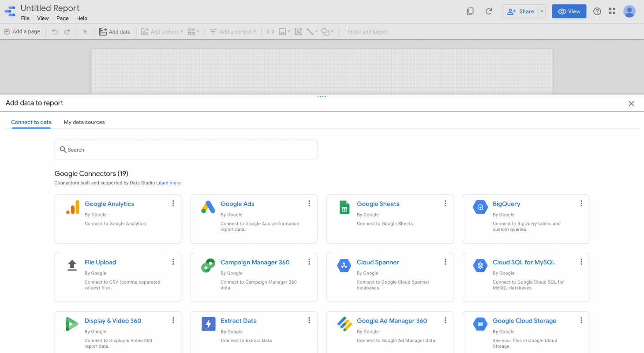
Task: Click the text box tool icon
Action: 298,32
